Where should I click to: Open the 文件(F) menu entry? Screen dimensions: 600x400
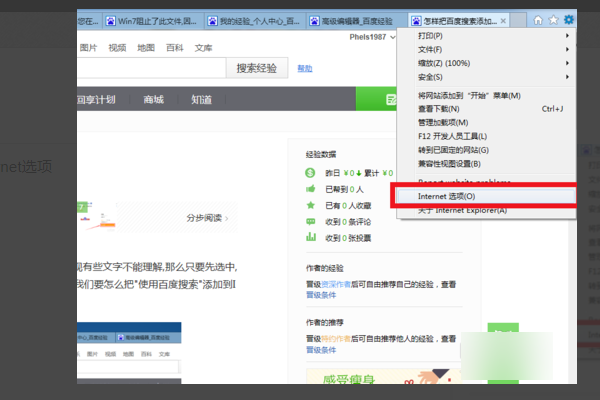(486, 49)
